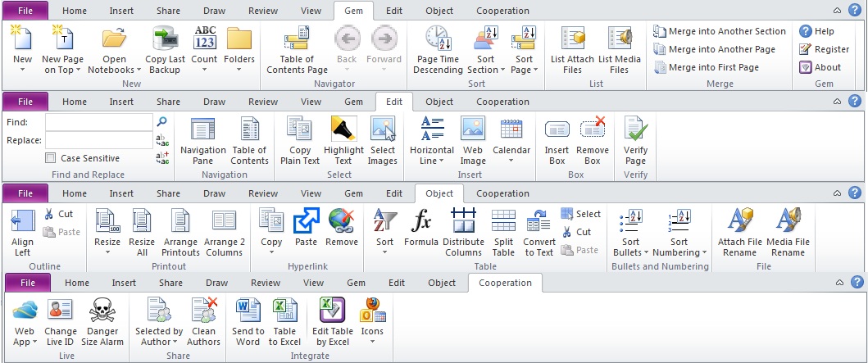This screenshot has height=363, width=868.
Task: Open the New Page on Top dropdown
Action: (x=78, y=70)
